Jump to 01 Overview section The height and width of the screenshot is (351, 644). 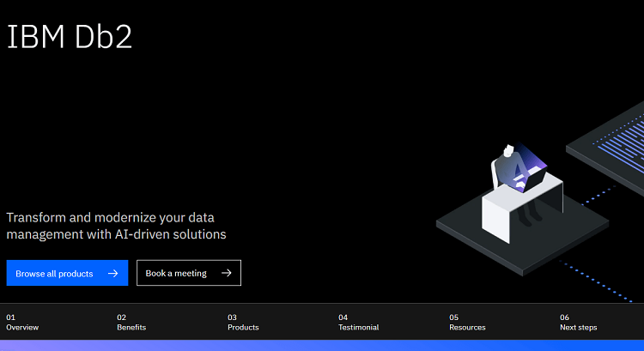(22, 323)
